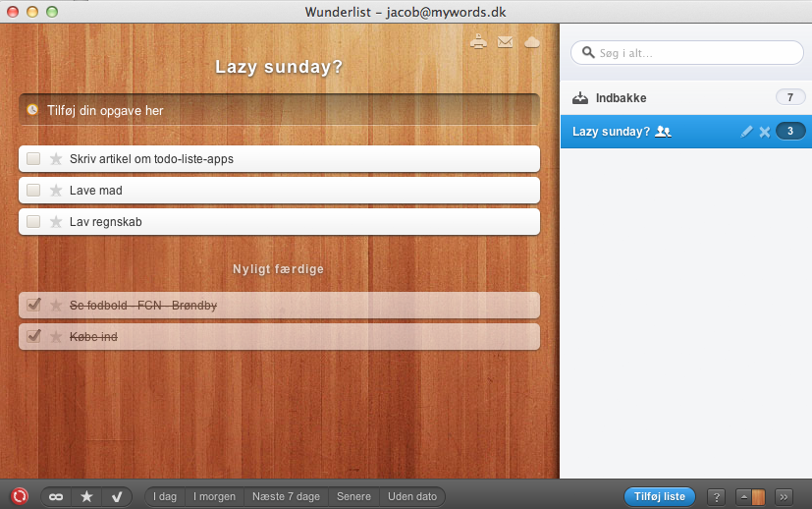
Task: Filter tasks by 'Uden dato'
Action: (x=412, y=496)
